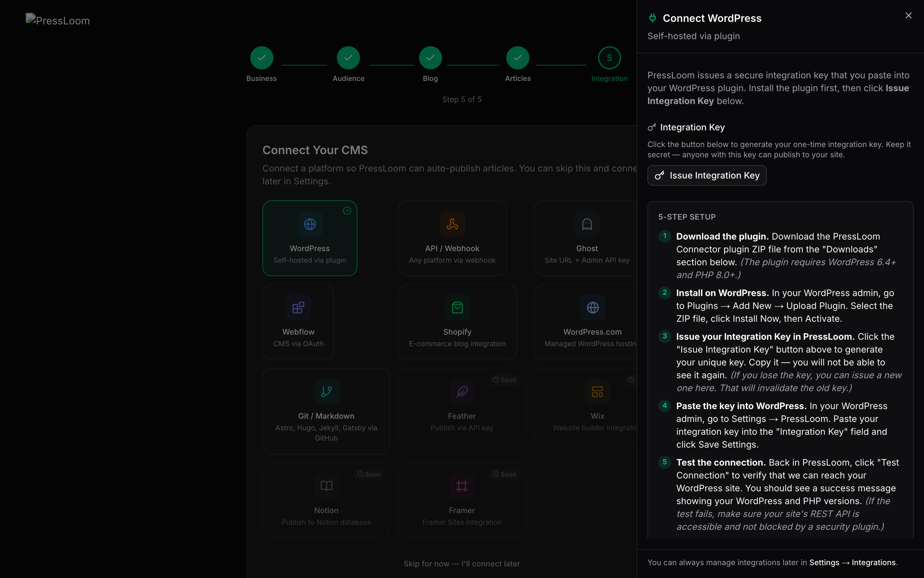This screenshot has height=578, width=924.
Task: Click the 5-STEP SETUP heading
Action: point(687,217)
